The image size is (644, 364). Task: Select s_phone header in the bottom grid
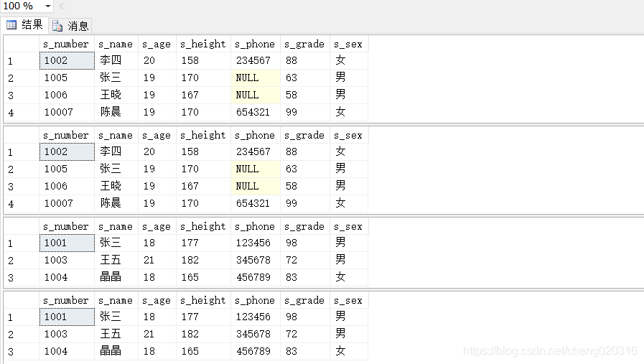(256, 300)
